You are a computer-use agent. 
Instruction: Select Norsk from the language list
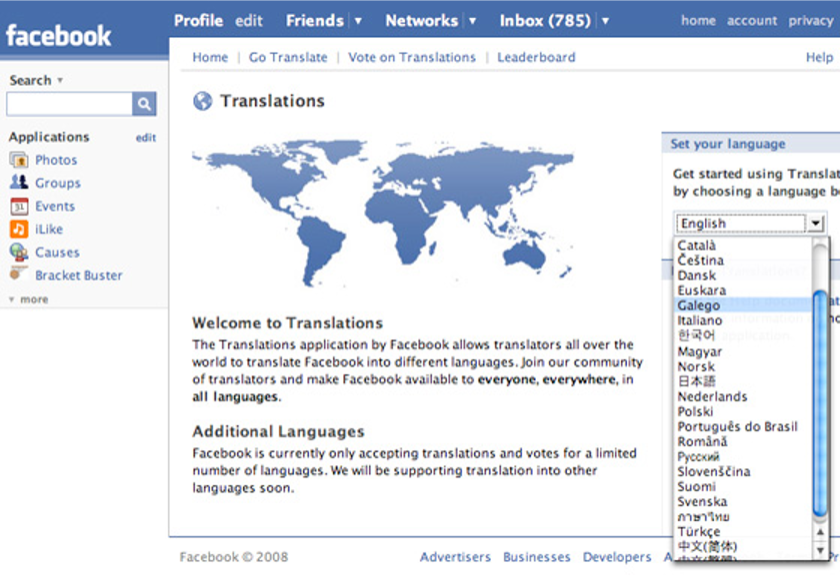pos(743,366)
